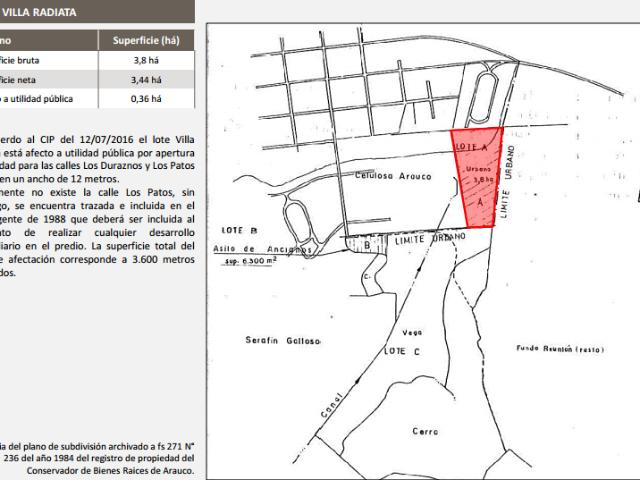Select the Superficie (há) column header
The width and height of the screenshot is (640, 480).
click(x=146, y=41)
